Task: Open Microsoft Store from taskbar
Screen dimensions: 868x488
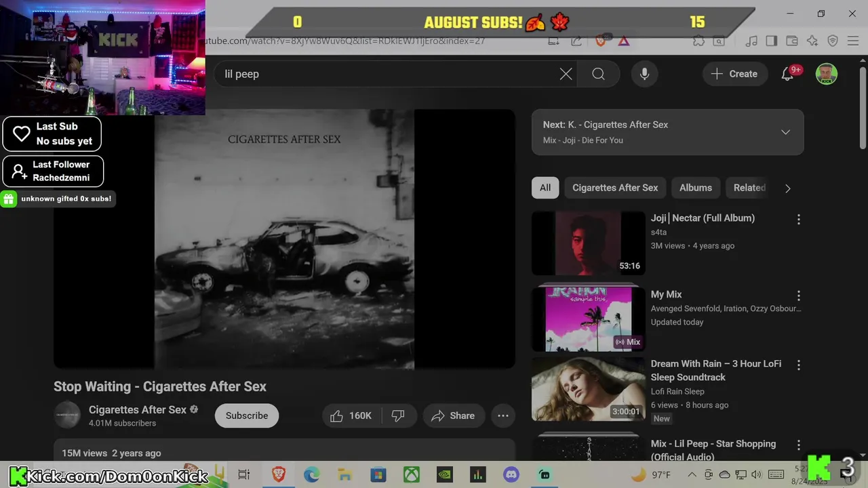Action: (x=378, y=474)
